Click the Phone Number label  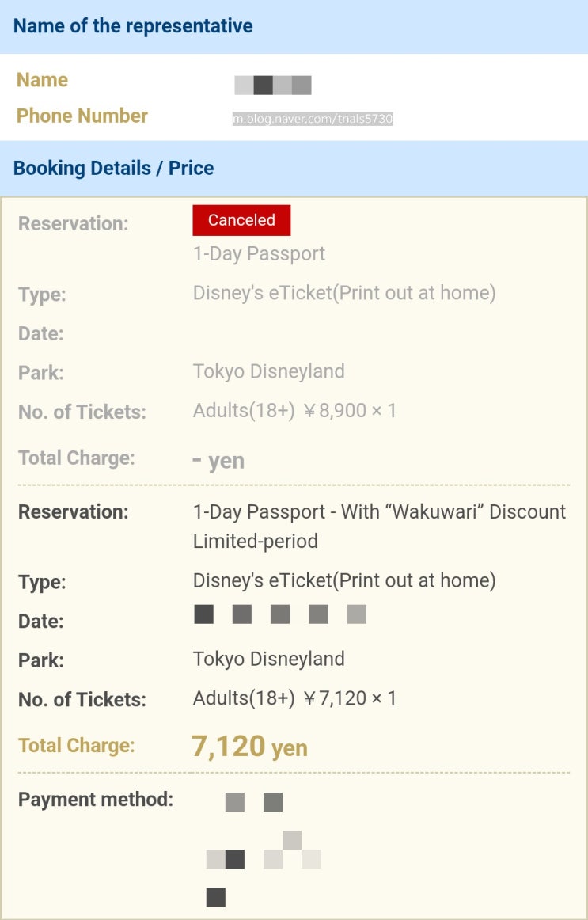pyautogui.click(x=82, y=116)
